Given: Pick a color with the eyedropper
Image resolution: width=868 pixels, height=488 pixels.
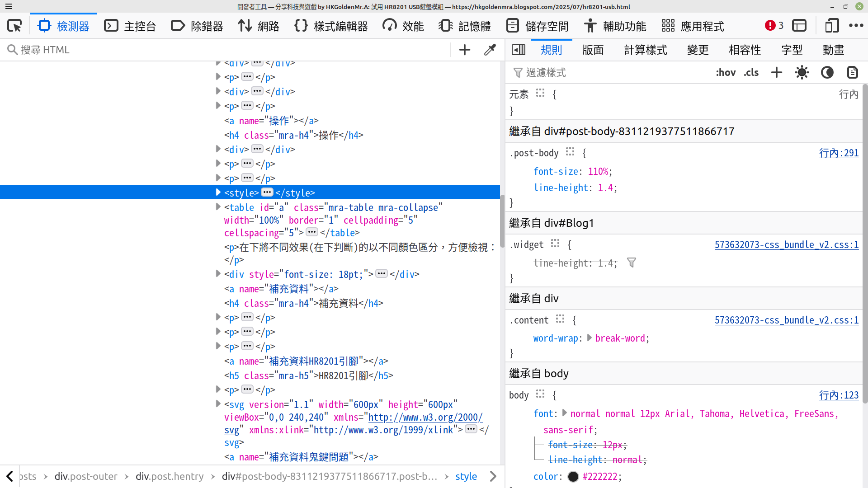Looking at the screenshot, I should 490,50.
